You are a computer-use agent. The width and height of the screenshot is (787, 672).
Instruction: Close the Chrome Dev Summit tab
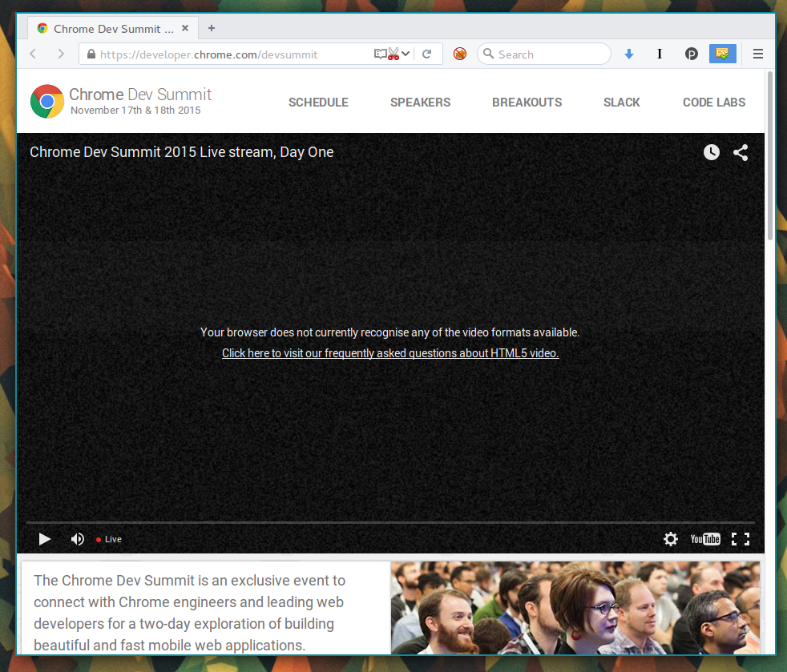(185, 28)
